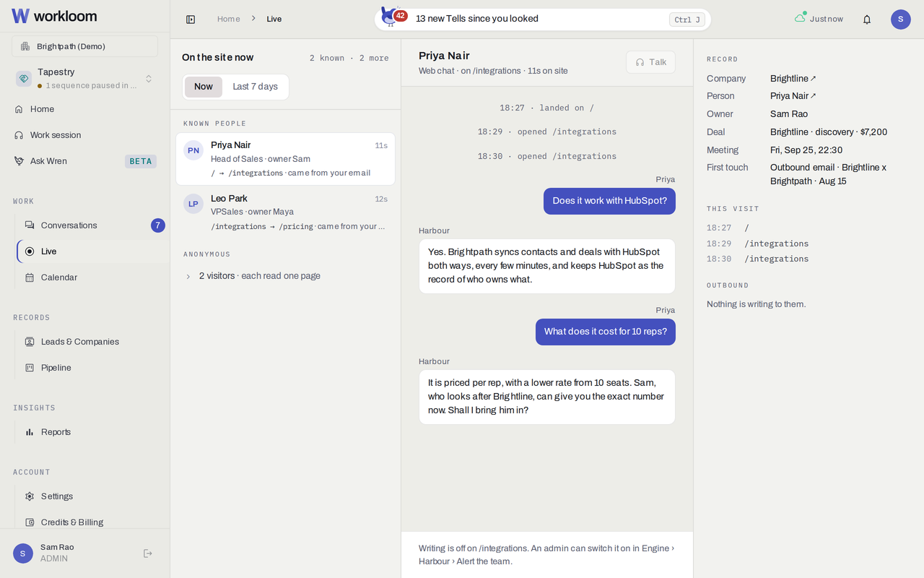Click the Conversations unread count 7 badge
This screenshot has width=924, height=578.
pos(158,225)
